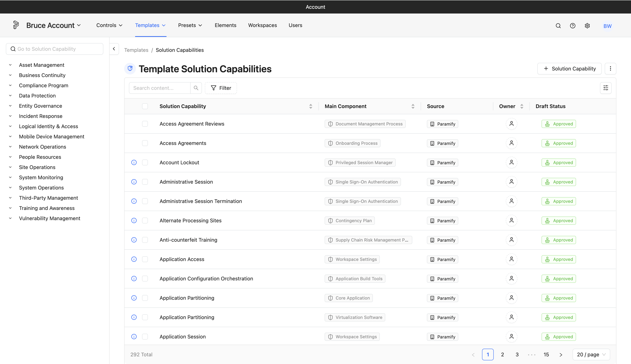Go to the Elements tab
The width and height of the screenshot is (631, 364).
pyautogui.click(x=225, y=25)
